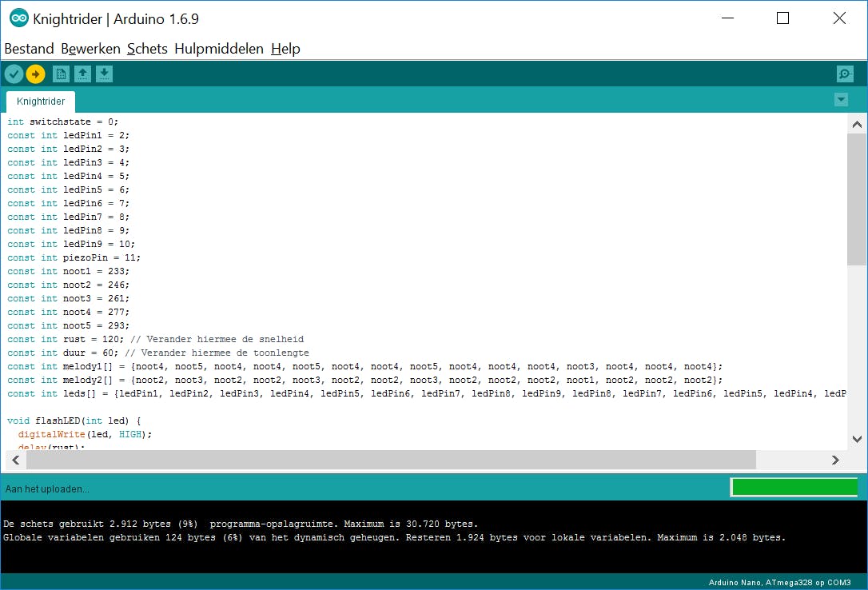Click the 'const int ledPin1 = 2;' line
868x590 pixels.
68,136
